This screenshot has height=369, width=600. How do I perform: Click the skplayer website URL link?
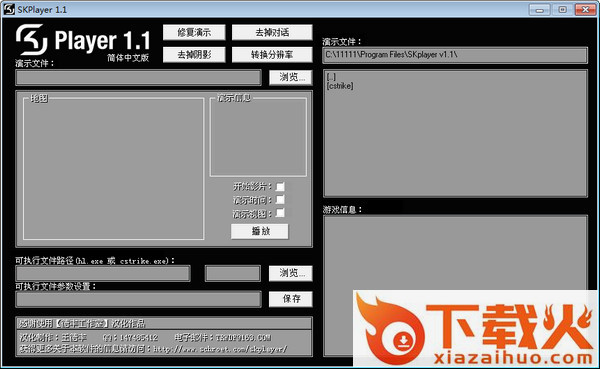(220, 349)
